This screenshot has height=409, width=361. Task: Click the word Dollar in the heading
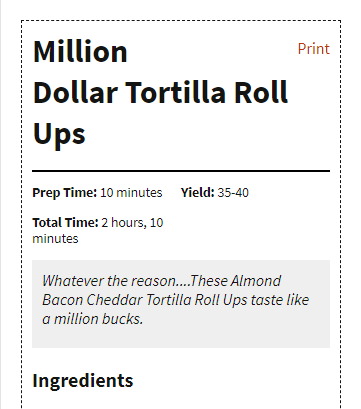pos(75,93)
